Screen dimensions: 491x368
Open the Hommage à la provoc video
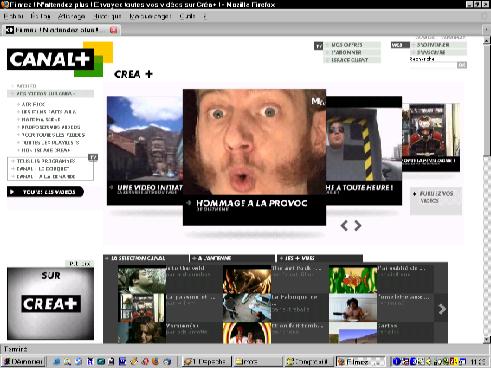(254, 157)
